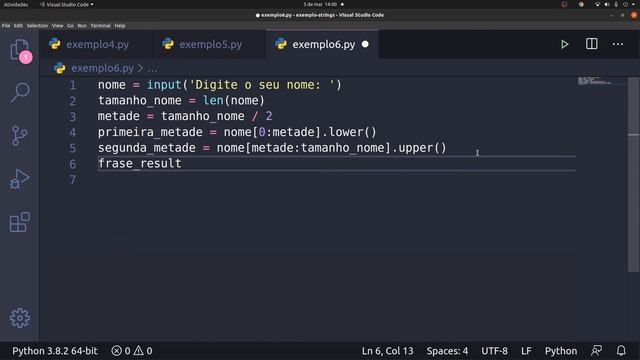640x360 pixels.
Task: Open the clock calendar in top bar
Action: pyautogui.click(x=320, y=4)
